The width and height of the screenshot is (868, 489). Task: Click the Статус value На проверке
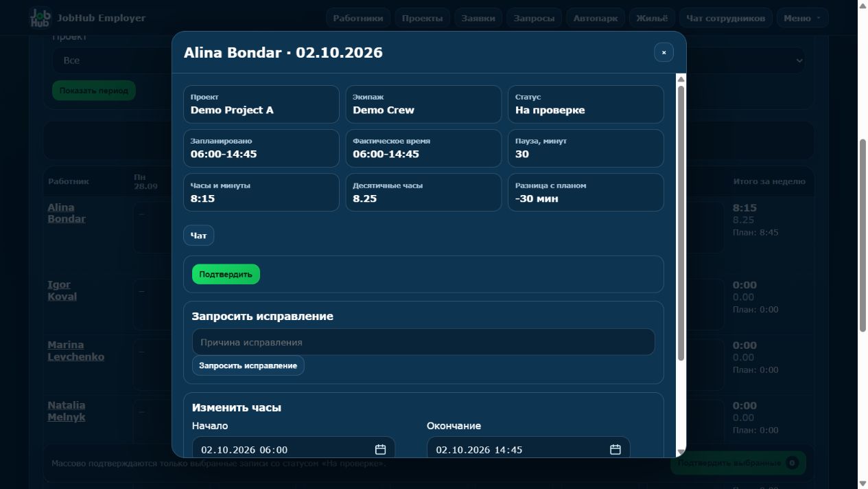point(550,110)
